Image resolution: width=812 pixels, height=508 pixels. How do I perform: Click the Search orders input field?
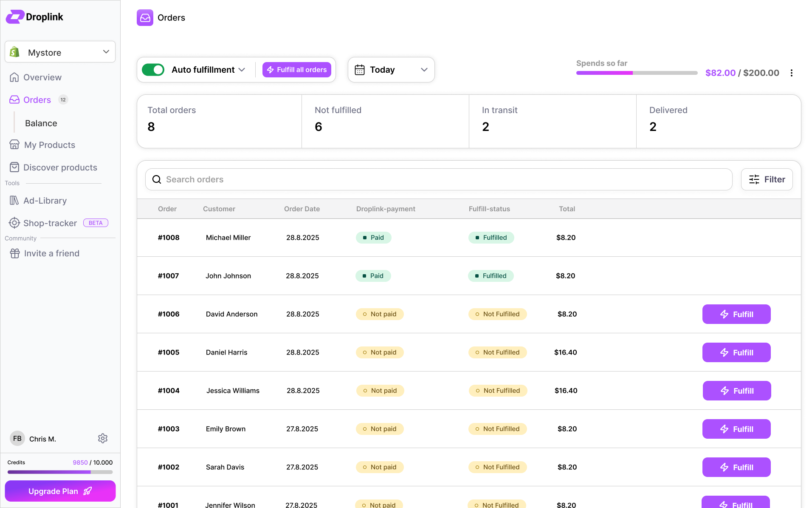pyautogui.click(x=438, y=179)
